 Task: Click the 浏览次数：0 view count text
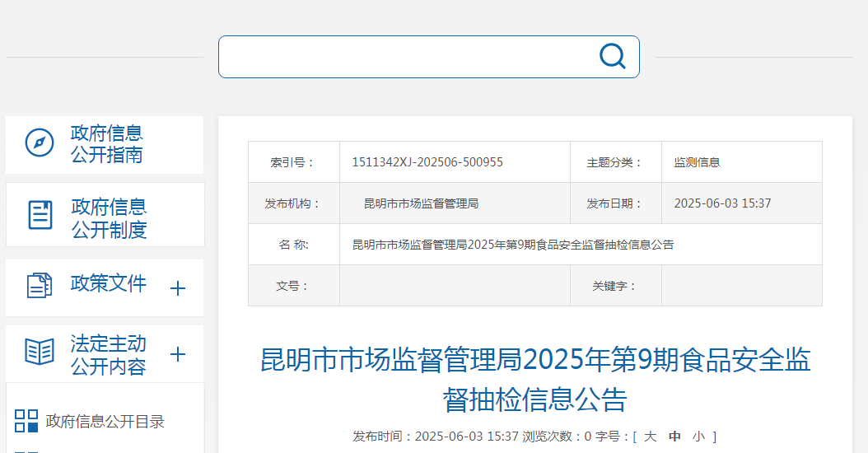(557, 437)
